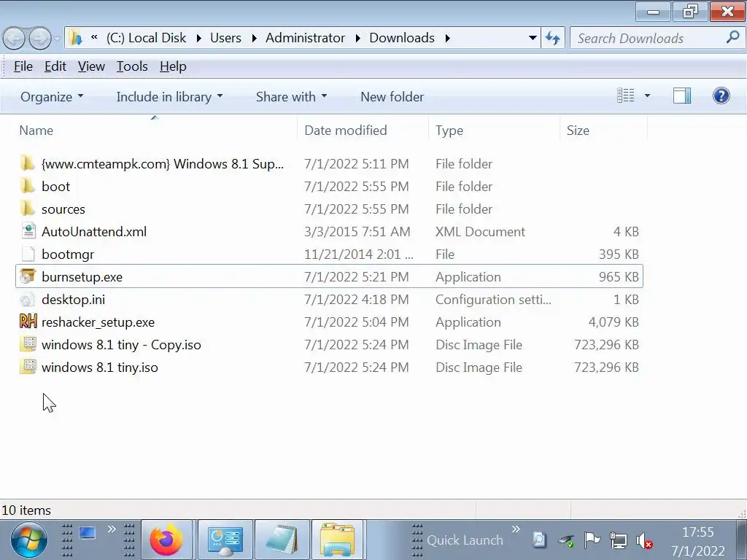This screenshot has height=560, width=747.
Task: Select the boot folder icon
Action: (x=28, y=186)
